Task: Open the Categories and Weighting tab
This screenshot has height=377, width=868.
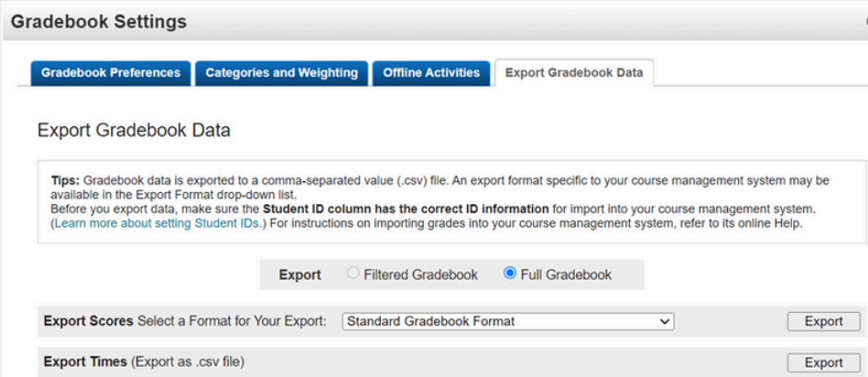Action: pos(281,73)
